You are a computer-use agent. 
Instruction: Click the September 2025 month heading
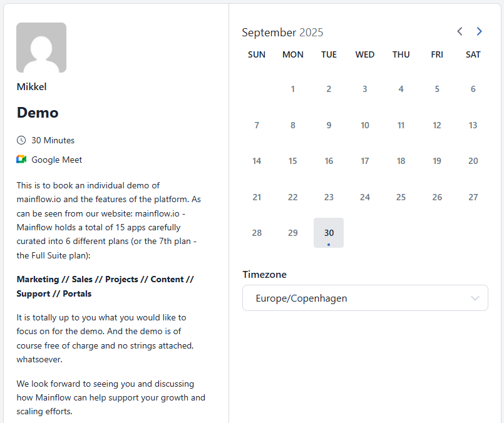point(282,33)
